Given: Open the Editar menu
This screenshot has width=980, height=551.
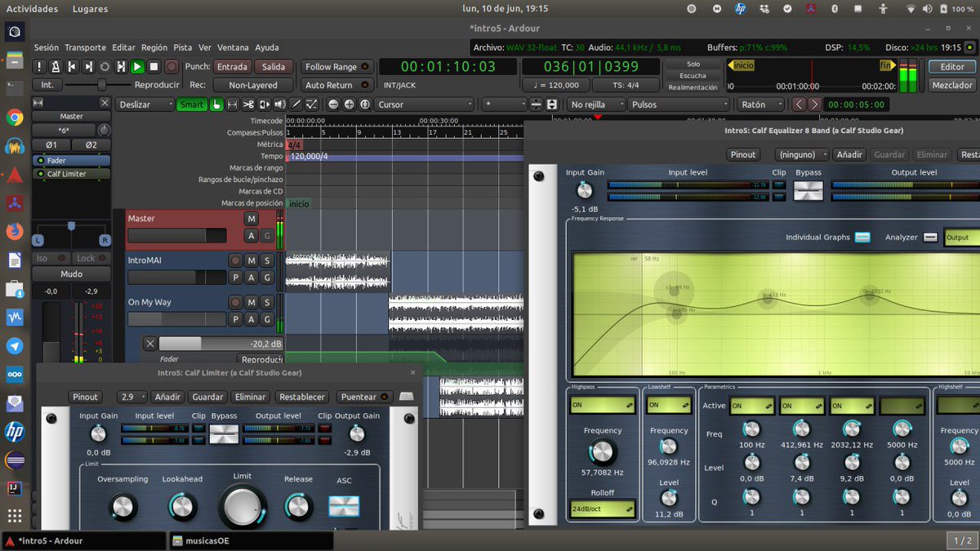Looking at the screenshot, I should point(123,47).
